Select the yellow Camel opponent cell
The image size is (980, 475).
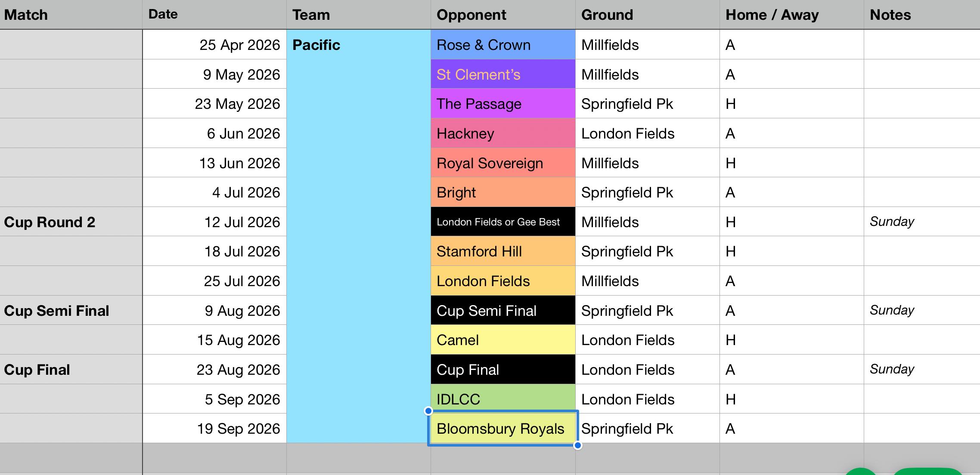pos(503,339)
